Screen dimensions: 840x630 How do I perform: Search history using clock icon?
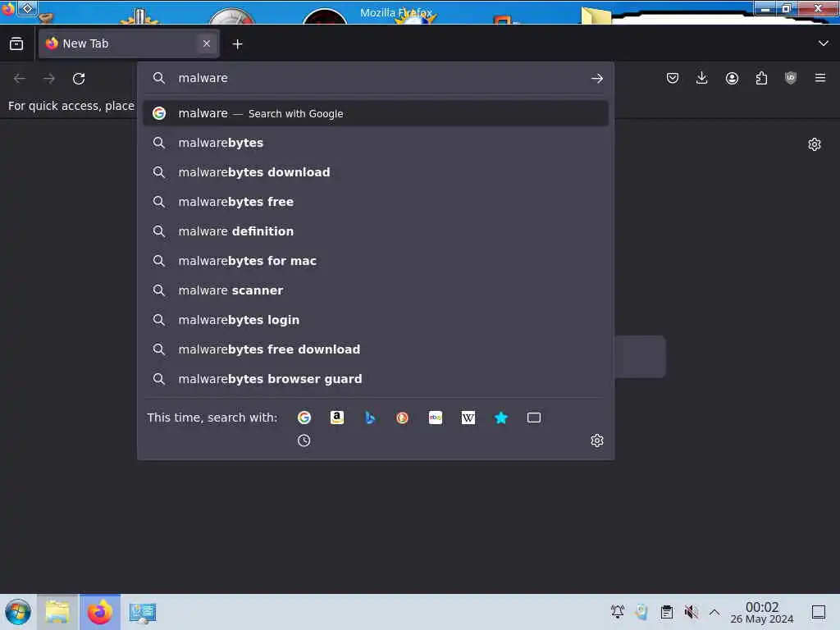(304, 441)
